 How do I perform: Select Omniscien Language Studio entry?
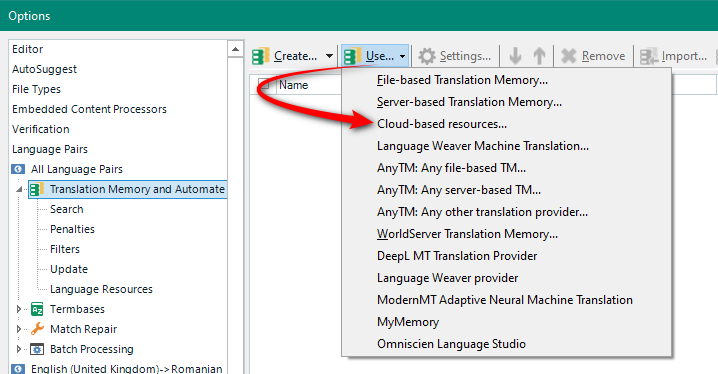(451, 344)
